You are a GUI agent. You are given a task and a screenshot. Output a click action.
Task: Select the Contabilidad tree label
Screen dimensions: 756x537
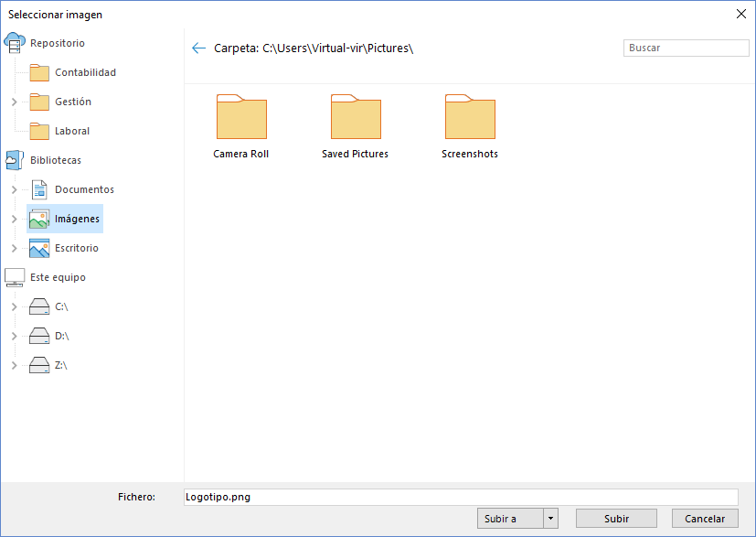pos(85,72)
